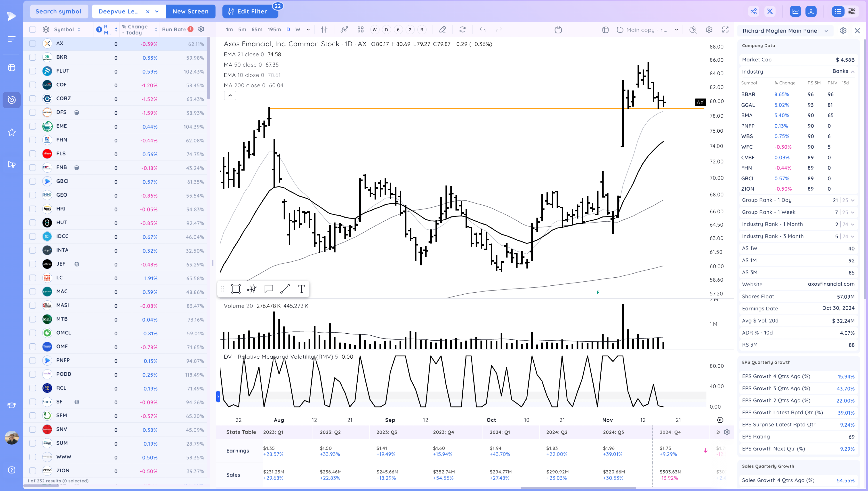Collapse the chart indicator legend
This screenshot has width=868, height=491.
pyautogui.click(x=230, y=96)
